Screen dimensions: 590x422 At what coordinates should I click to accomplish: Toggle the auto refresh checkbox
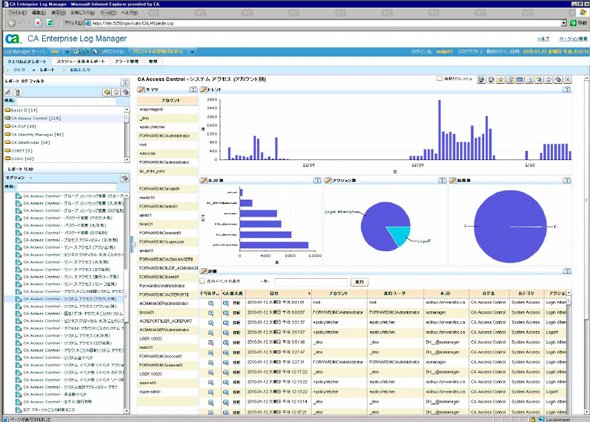point(439,79)
